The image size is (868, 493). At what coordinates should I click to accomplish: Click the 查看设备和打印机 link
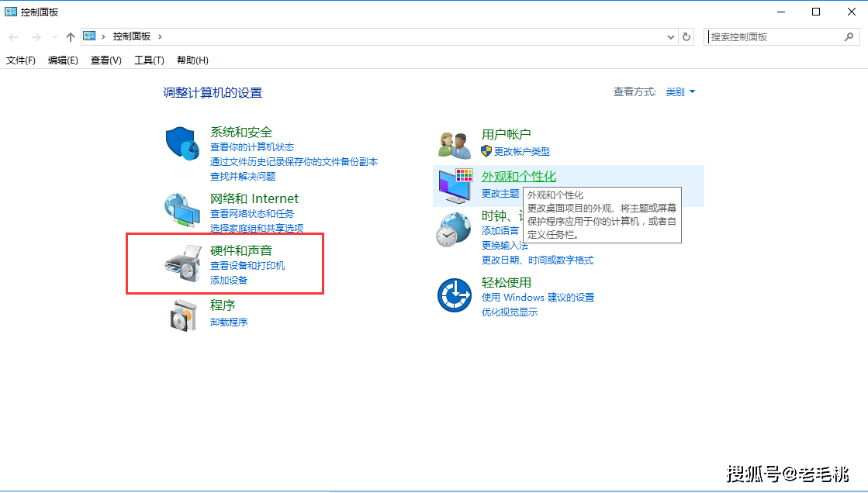[247, 266]
